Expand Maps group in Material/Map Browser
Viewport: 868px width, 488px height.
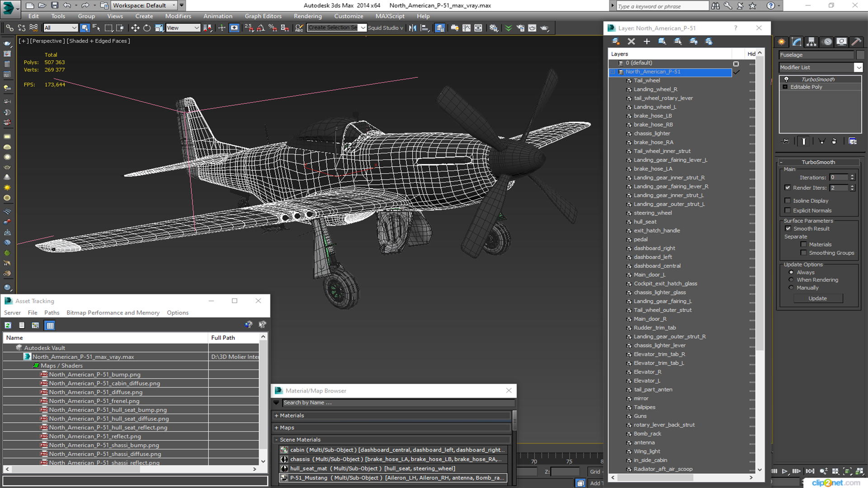point(276,428)
